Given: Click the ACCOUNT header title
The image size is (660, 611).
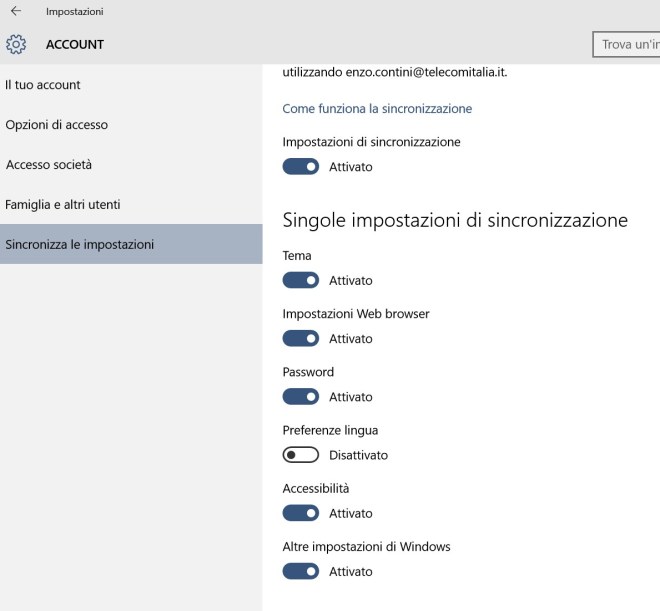Looking at the screenshot, I should tap(75, 45).
